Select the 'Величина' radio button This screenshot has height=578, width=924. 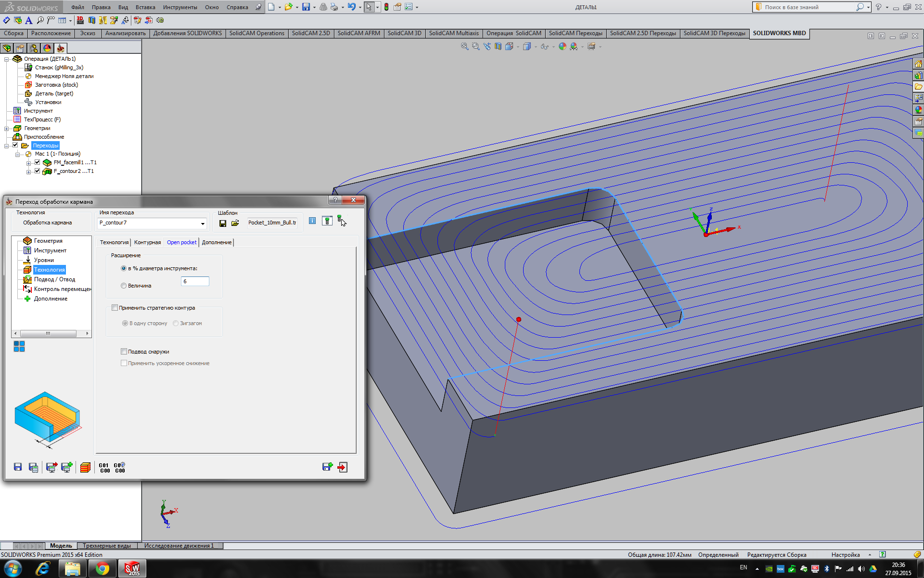(124, 286)
